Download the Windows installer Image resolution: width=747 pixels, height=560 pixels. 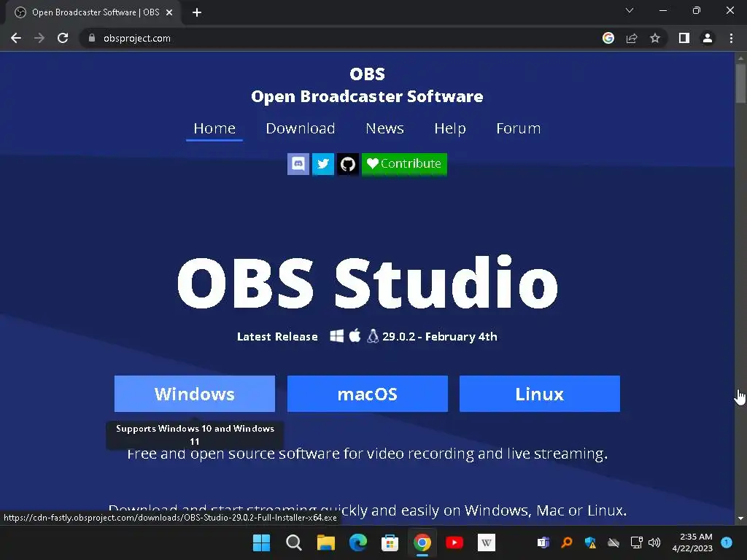[x=194, y=394]
